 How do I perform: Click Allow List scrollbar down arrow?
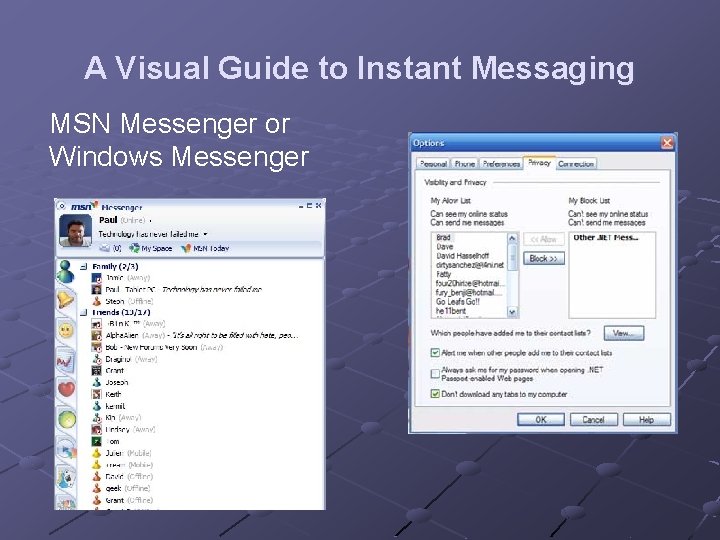512,312
